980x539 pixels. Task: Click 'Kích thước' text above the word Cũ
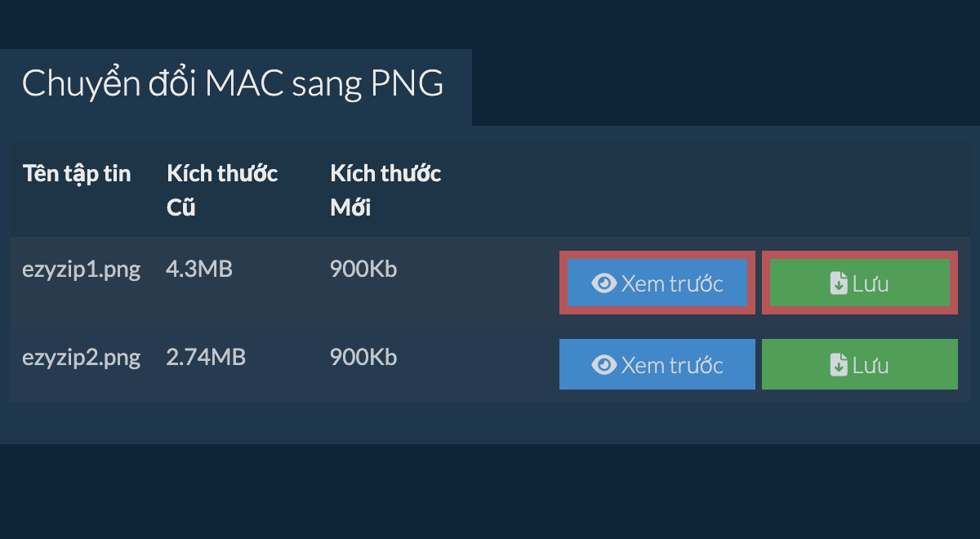click(x=222, y=173)
